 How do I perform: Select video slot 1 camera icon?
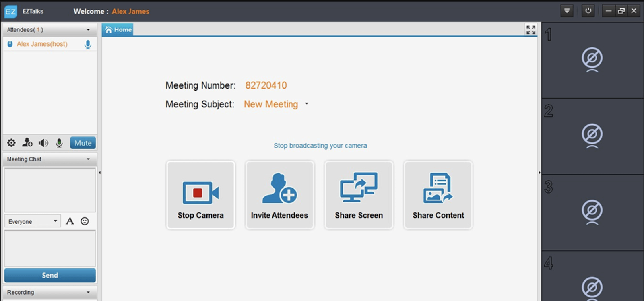click(x=592, y=60)
